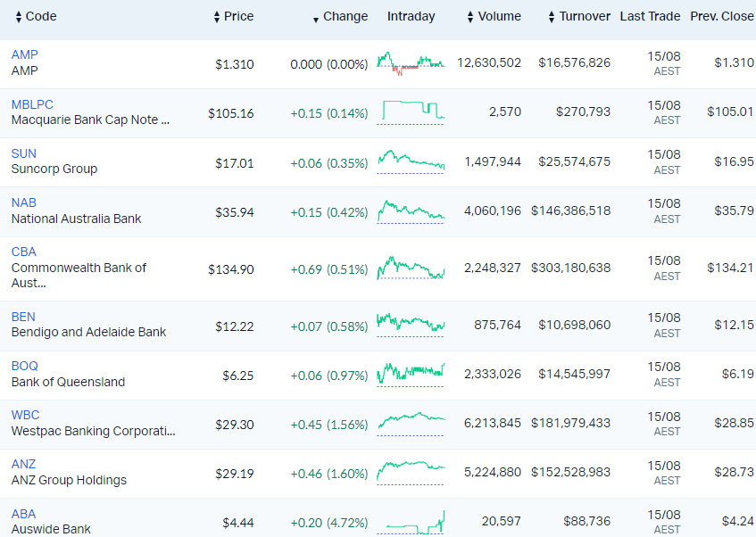The image size is (756, 537).
Task: Select Westpac Banking Corporation name text
Action: (x=93, y=431)
